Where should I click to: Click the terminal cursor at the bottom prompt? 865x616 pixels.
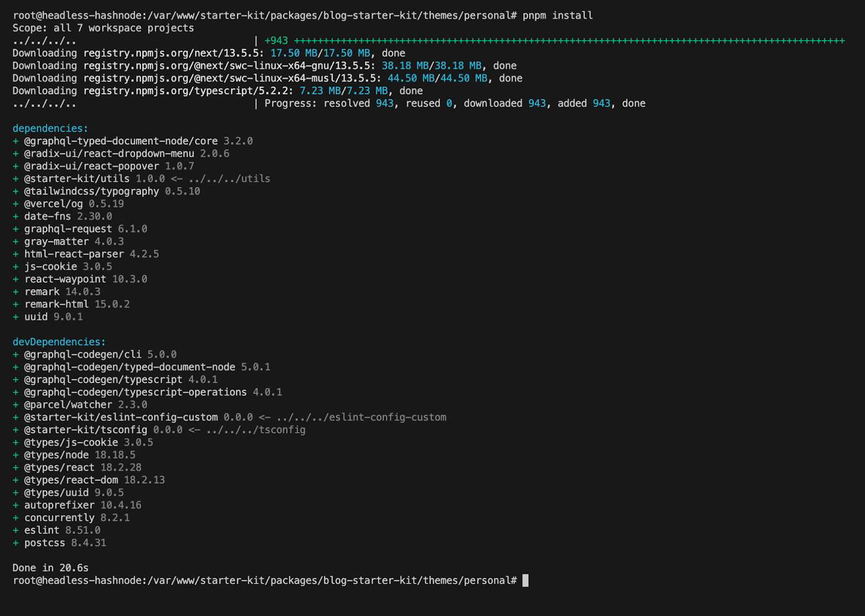click(525, 580)
